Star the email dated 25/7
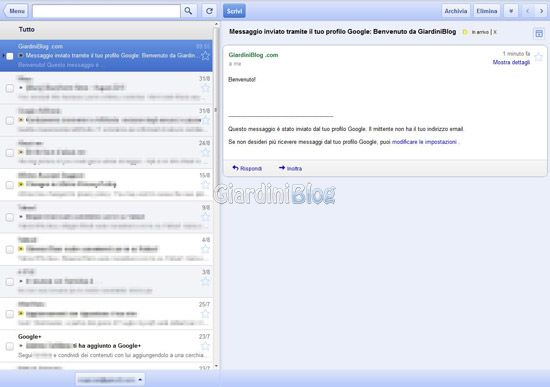This screenshot has height=387, width=550. tap(205, 313)
